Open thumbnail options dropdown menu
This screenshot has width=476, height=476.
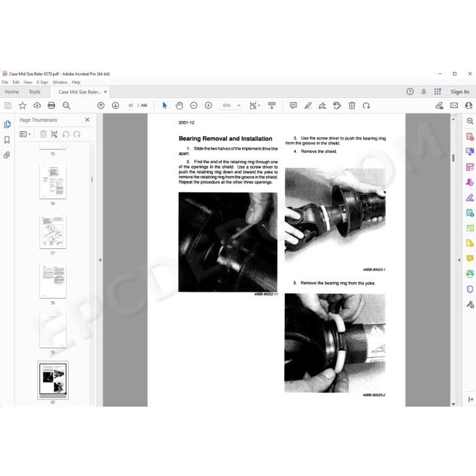25,134
